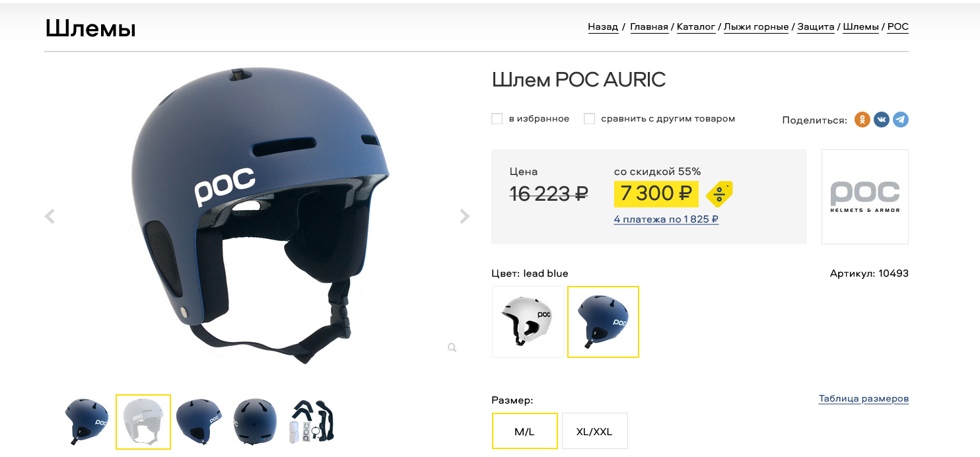
Task: Open "4 платежа по 1 825 ₽" installment link
Action: pos(666,219)
